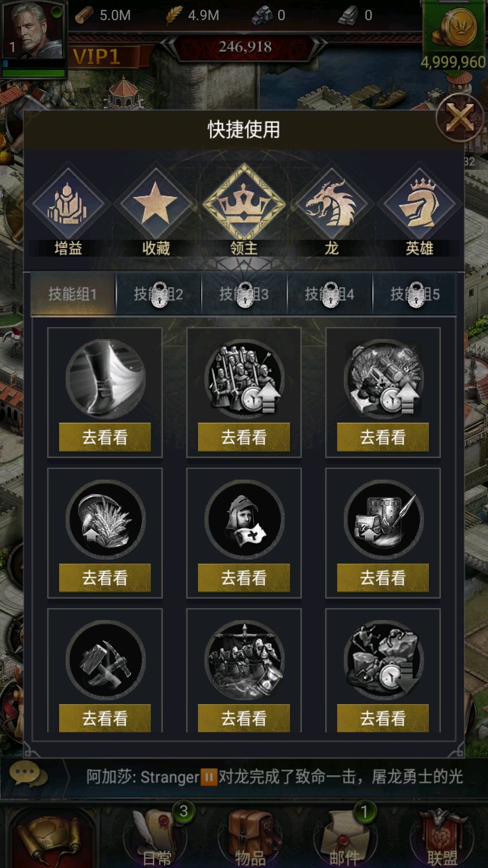Image resolution: width=488 pixels, height=868 pixels.
Task: Click 去看看 under the marching army skill
Action: click(244, 718)
